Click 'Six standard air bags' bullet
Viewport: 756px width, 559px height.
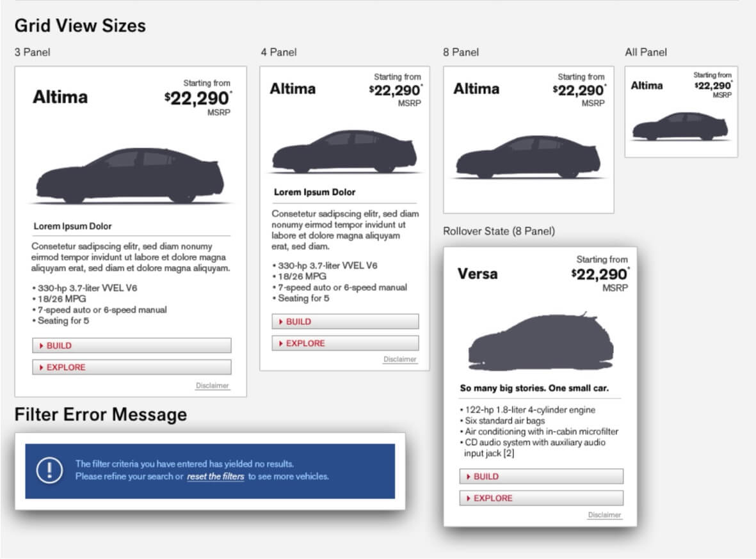(502, 421)
